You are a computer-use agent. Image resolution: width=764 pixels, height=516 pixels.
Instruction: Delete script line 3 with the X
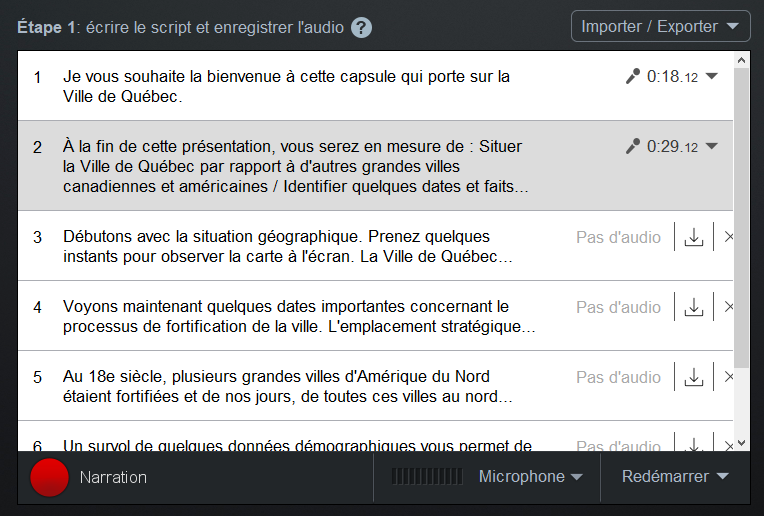coord(728,237)
